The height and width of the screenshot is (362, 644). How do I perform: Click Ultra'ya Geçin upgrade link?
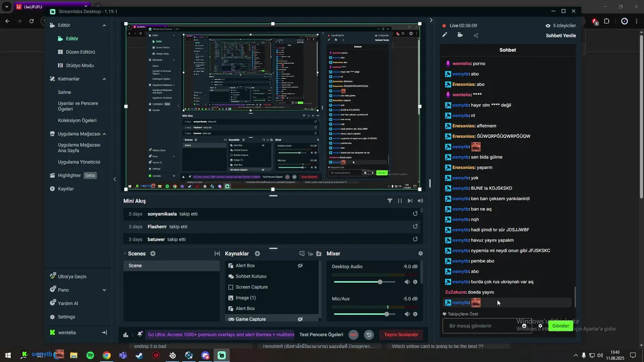68,277
